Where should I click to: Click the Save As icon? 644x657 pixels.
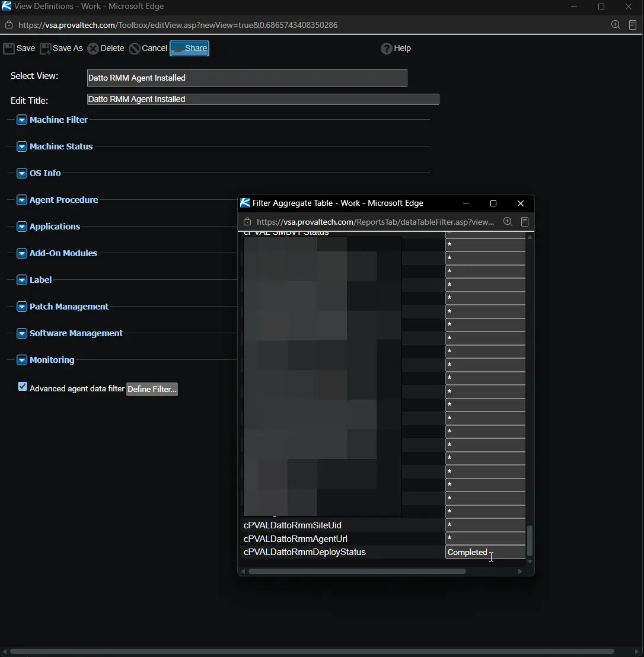[45, 48]
